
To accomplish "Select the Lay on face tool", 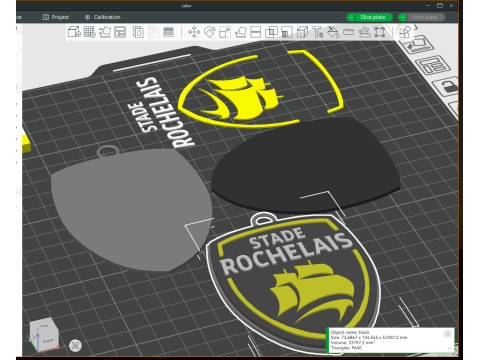I will coord(241,32).
